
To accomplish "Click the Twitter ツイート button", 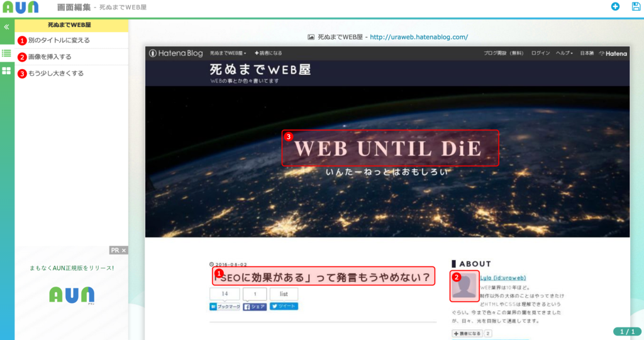I will click(x=284, y=306).
